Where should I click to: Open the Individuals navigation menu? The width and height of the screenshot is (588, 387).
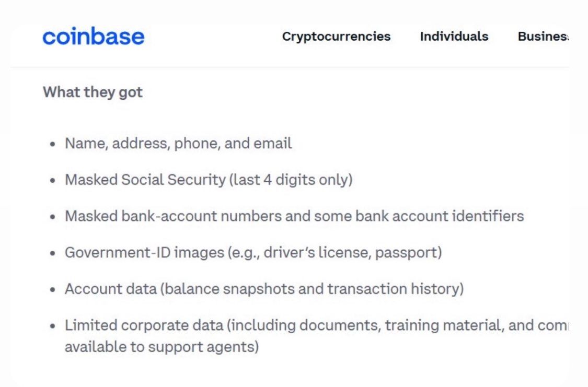point(454,37)
